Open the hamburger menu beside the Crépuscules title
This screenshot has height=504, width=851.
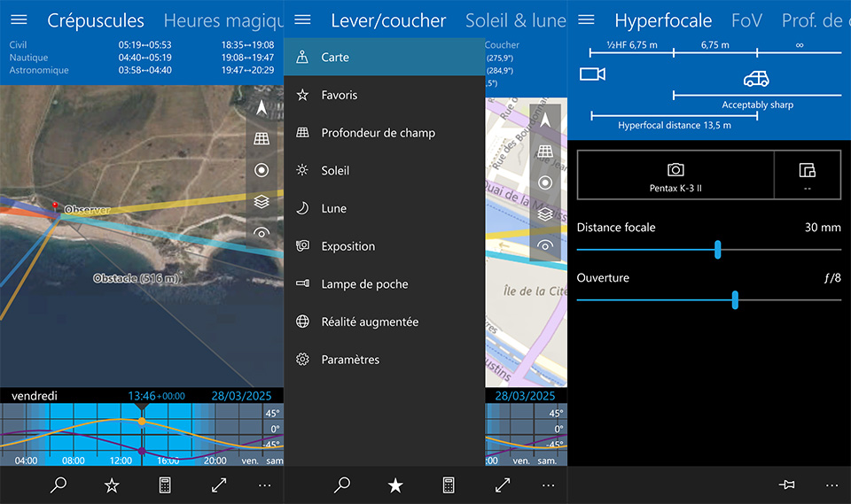pyautogui.click(x=19, y=19)
